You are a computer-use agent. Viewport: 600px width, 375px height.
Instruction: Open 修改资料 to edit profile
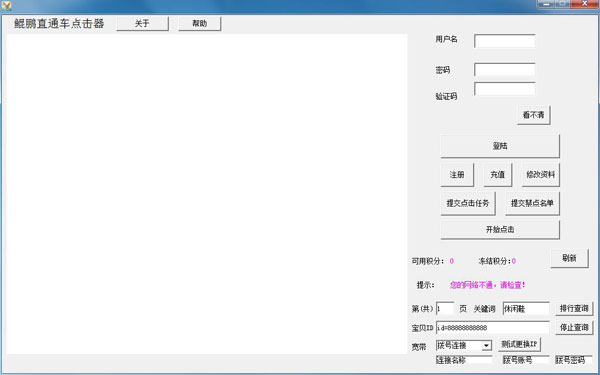(x=540, y=174)
